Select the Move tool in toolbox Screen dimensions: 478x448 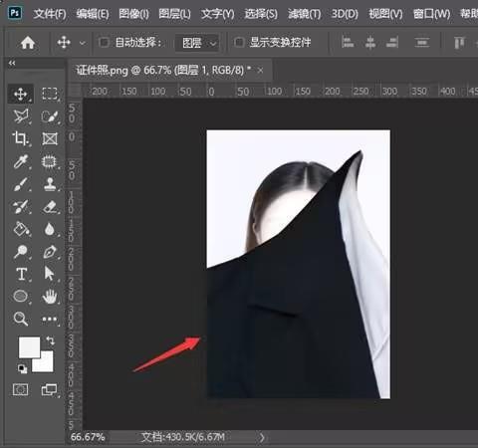21,94
